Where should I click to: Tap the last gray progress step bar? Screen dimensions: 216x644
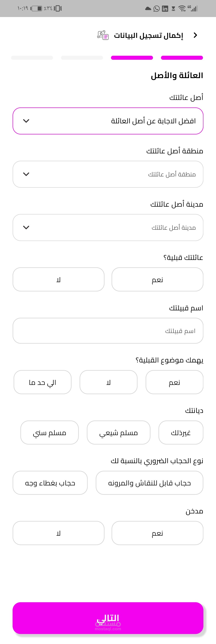pos(32,58)
